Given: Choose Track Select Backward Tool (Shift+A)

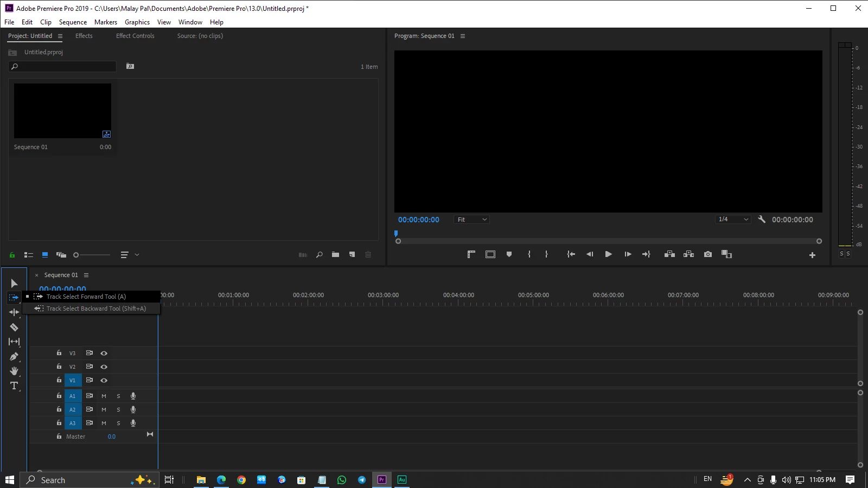Looking at the screenshot, I should [x=91, y=309].
